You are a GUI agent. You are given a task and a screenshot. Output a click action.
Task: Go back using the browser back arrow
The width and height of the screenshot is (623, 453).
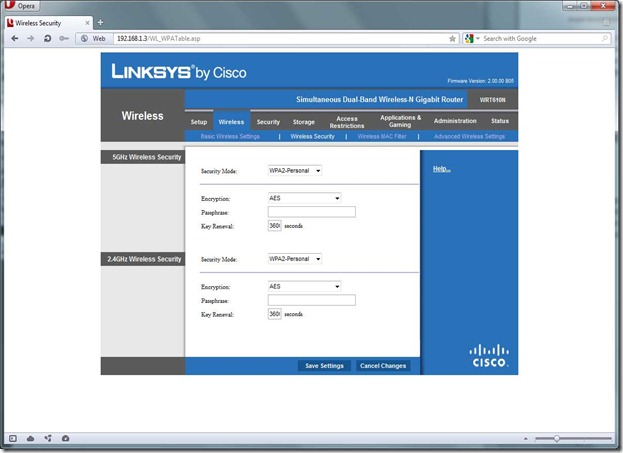coord(15,39)
